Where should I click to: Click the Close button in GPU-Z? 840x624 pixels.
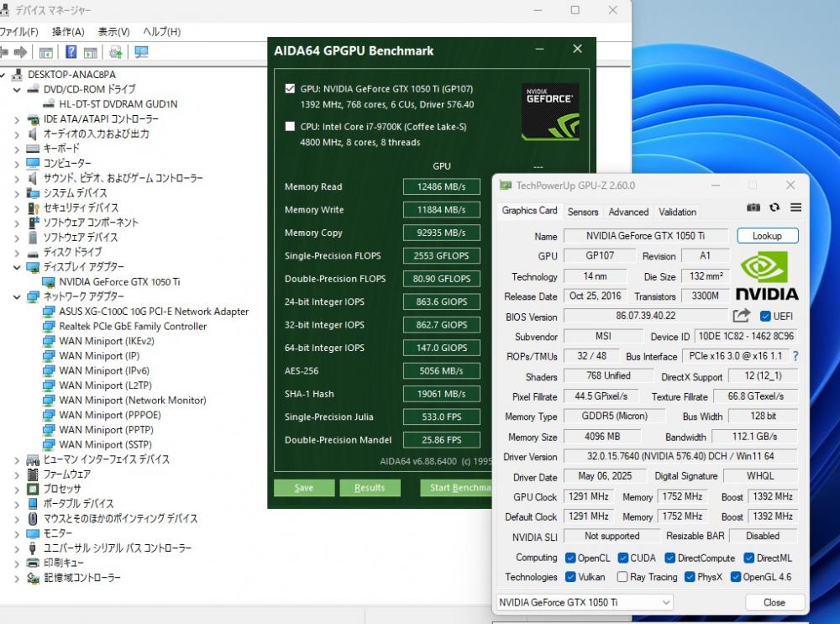(774, 602)
